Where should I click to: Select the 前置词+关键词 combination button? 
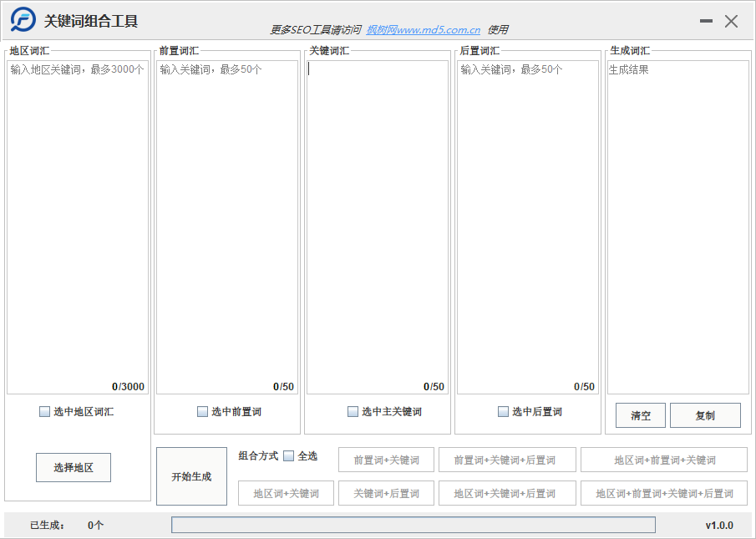[386, 460]
